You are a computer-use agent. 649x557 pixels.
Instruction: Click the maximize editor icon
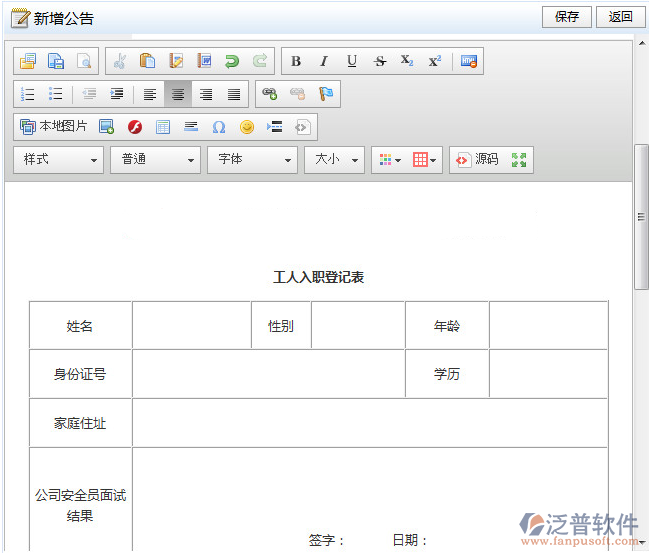pos(518,160)
